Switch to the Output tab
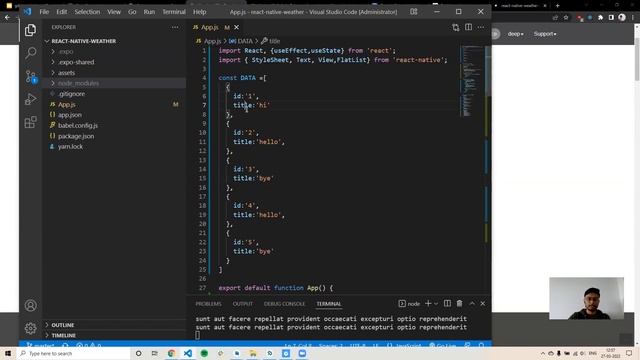The height and width of the screenshot is (360, 640). (242, 304)
